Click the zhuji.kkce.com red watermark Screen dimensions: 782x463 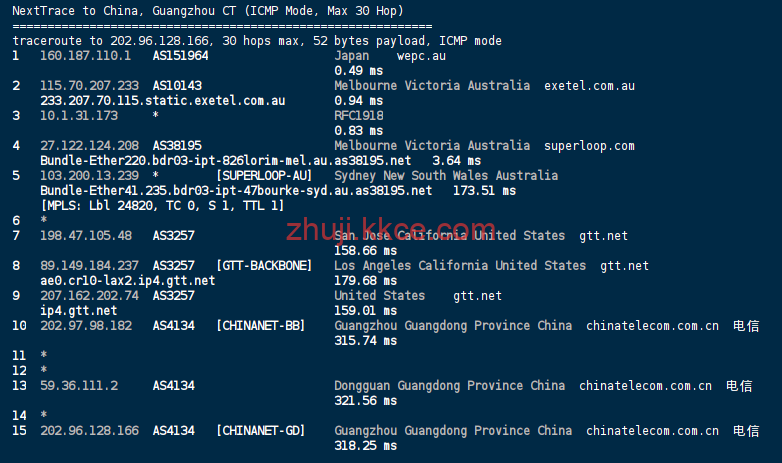[391, 230]
